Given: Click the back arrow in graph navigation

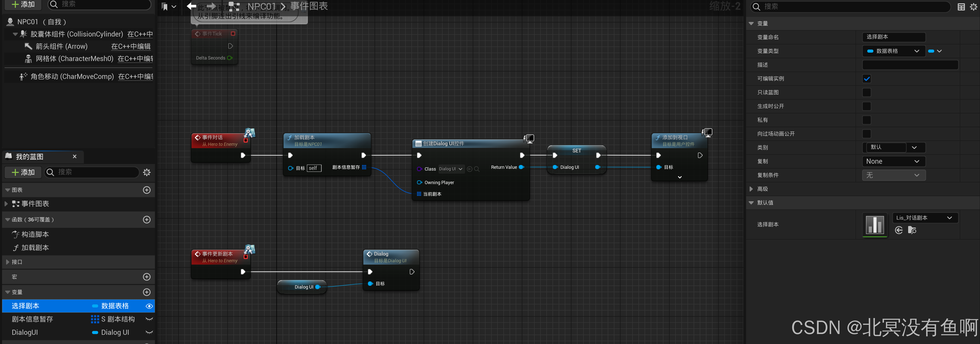Looking at the screenshot, I should click(x=191, y=6).
